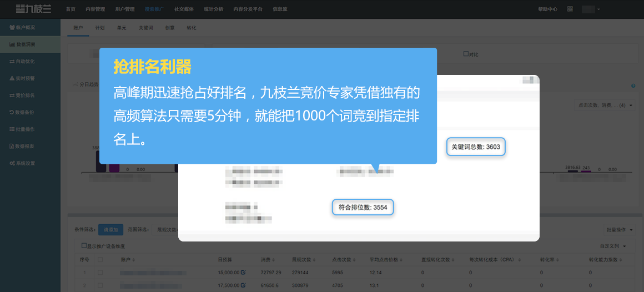Screen dimensions: 644x292
Task: Open 实时预警 in the sidebar
Action: point(30,78)
